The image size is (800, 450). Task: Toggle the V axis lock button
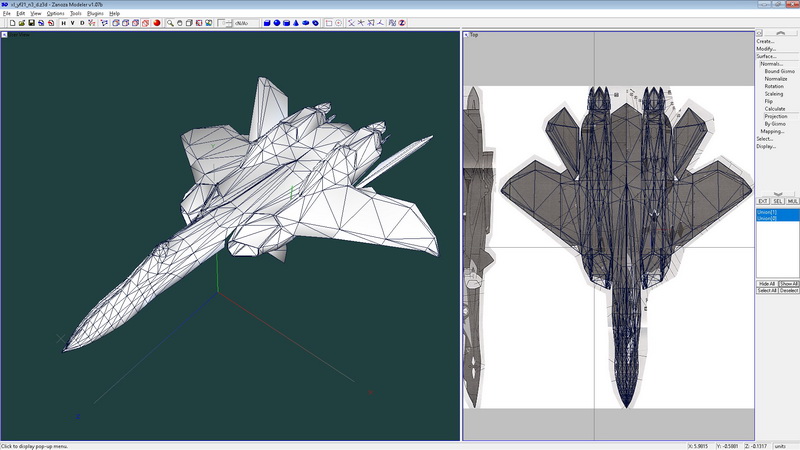tap(72, 23)
